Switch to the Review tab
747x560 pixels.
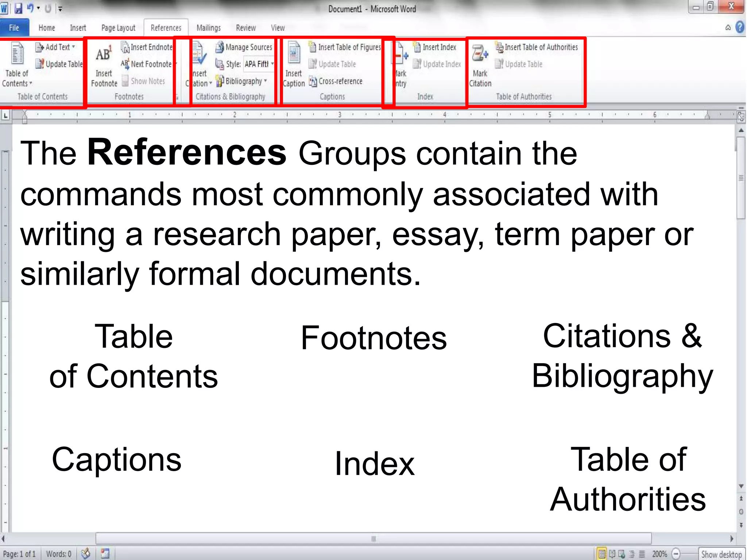[246, 28]
